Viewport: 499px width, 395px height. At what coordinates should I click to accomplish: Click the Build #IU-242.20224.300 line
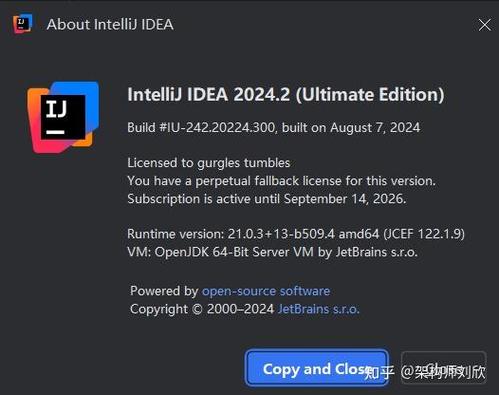click(x=201, y=128)
